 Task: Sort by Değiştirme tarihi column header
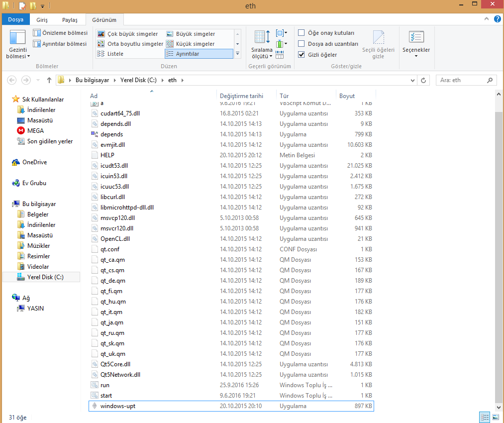tap(242, 96)
